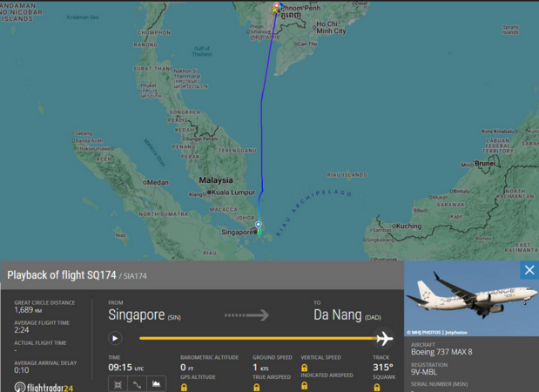Click the locked Squawk icon
Image resolution: width=539 pixels, height=392 pixels.
click(x=377, y=387)
